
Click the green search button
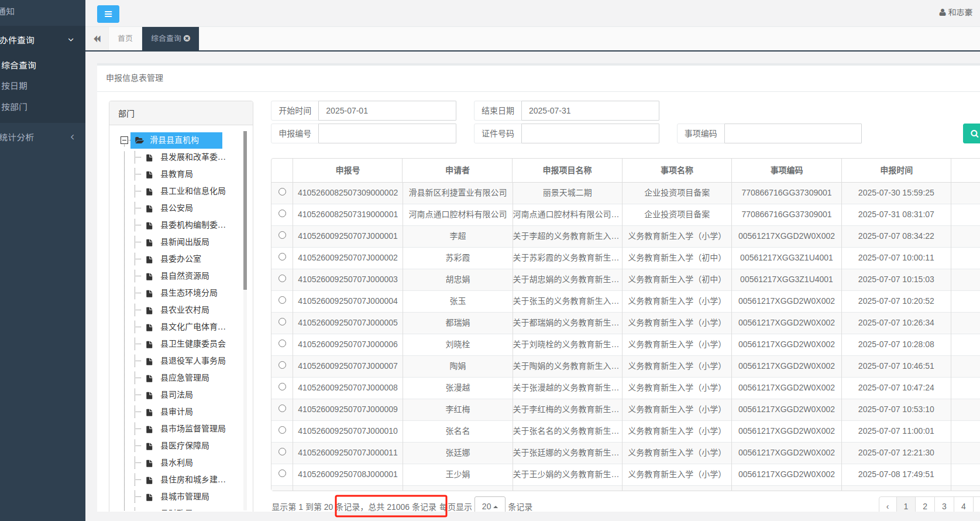click(x=972, y=133)
